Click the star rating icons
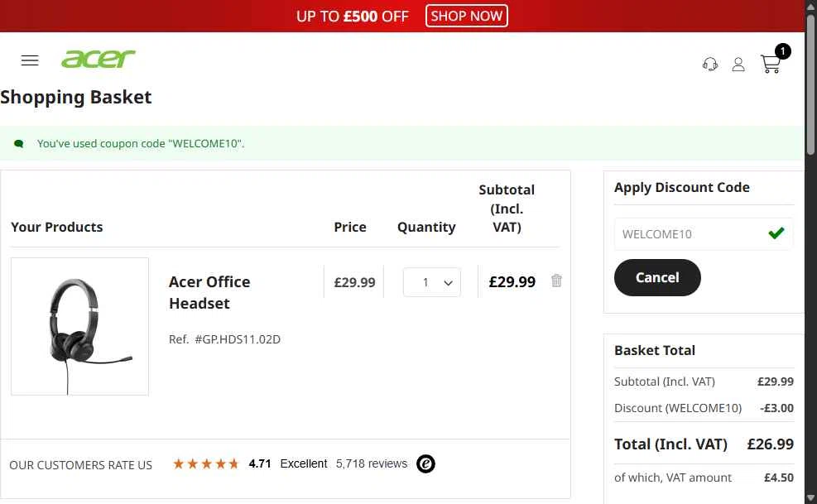The width and height of the screenshot is (817, 504). (206, 463)
